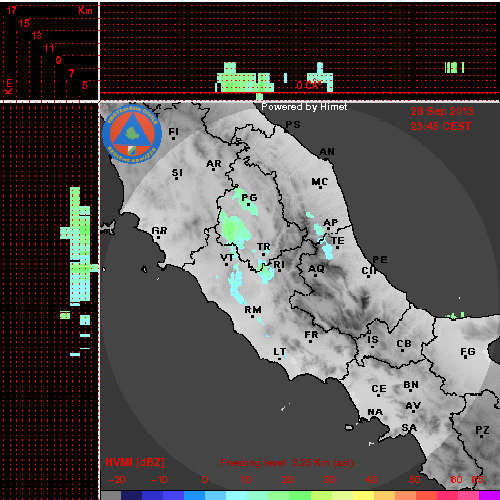The image size is (500, 500).
Task: Click the PG city marker label
Action: (x=249, y=198)
